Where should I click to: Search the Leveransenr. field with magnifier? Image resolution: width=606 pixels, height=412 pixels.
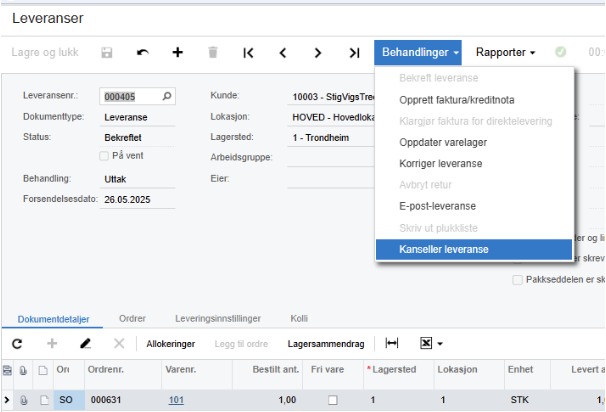[167, 97]
